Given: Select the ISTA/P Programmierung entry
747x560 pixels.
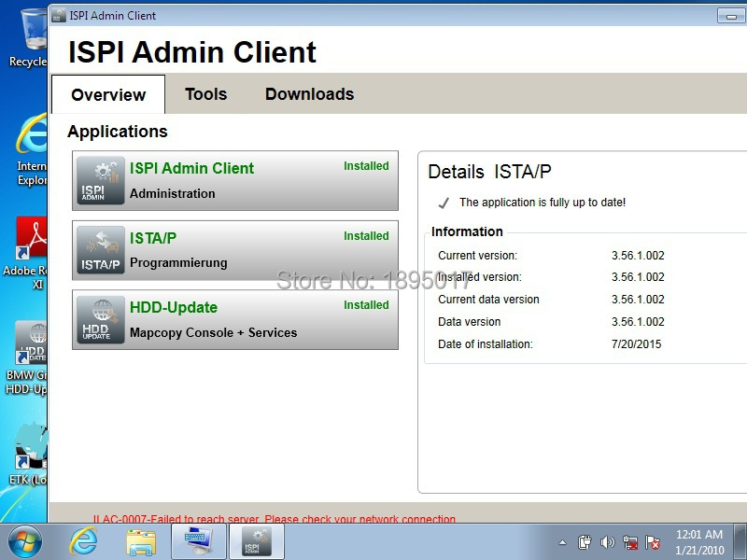Looking at the screenshot, I should (235, 250).
